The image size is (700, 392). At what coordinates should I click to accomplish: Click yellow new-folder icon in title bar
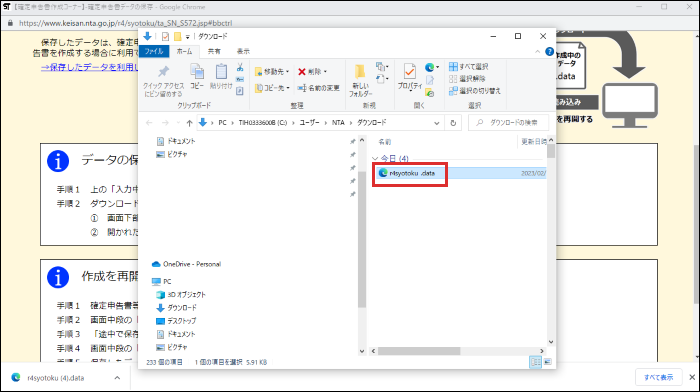177,37
